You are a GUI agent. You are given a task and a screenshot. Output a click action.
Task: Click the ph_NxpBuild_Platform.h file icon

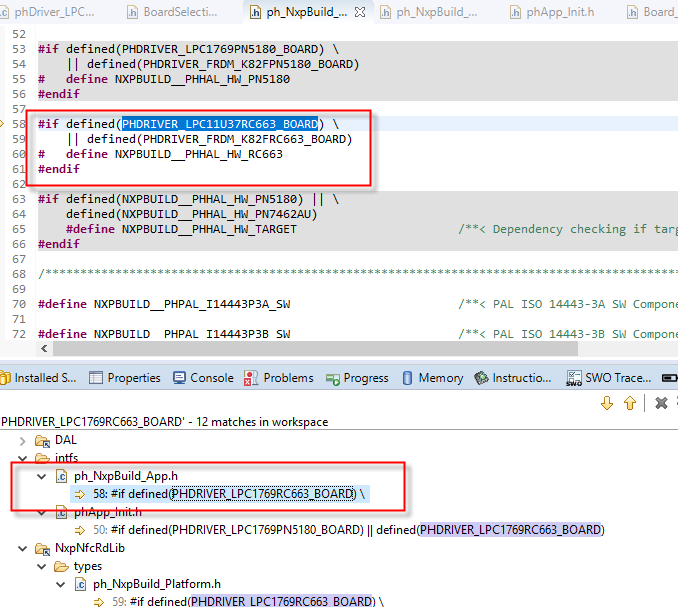point(80,585)
